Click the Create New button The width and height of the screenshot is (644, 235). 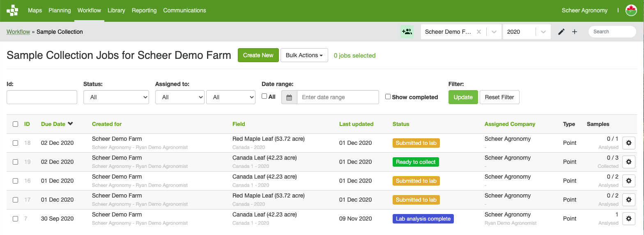tap(258, 55)
